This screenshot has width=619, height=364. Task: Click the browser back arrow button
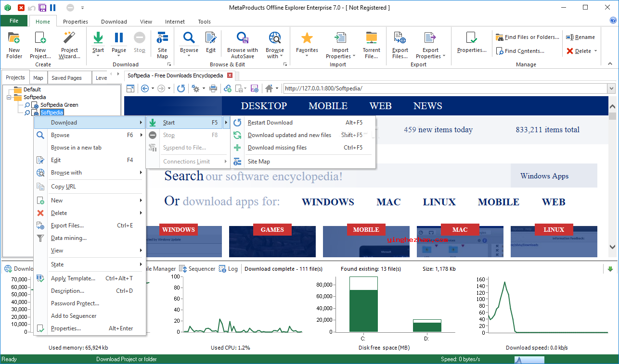pyautogui.click(x=144, y=88)
